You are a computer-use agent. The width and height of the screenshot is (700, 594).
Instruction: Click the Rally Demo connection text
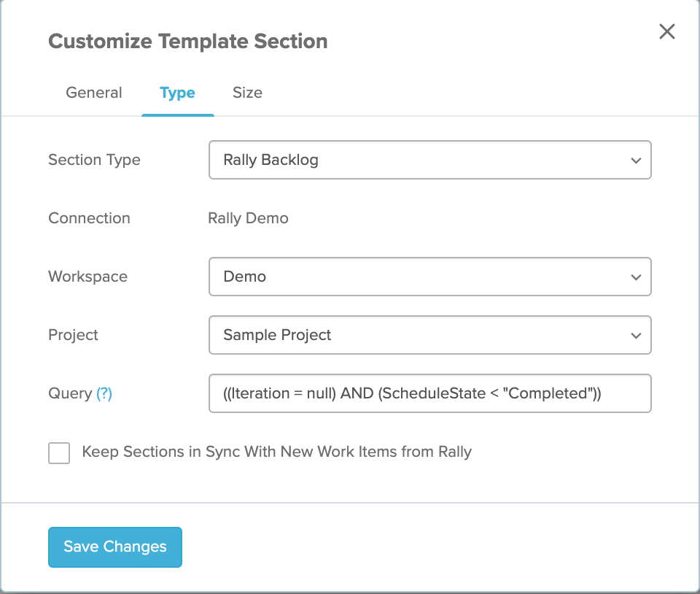point(248,218)
